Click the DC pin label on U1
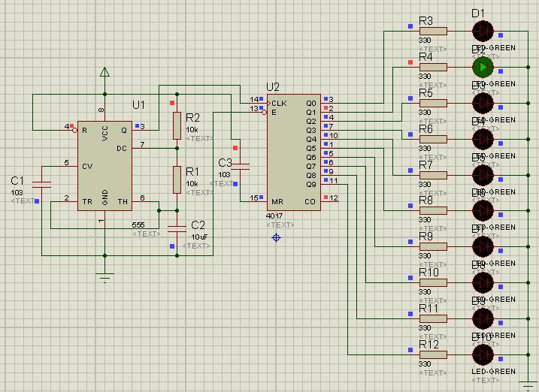The image size is (539, 392). pos(122,148)
